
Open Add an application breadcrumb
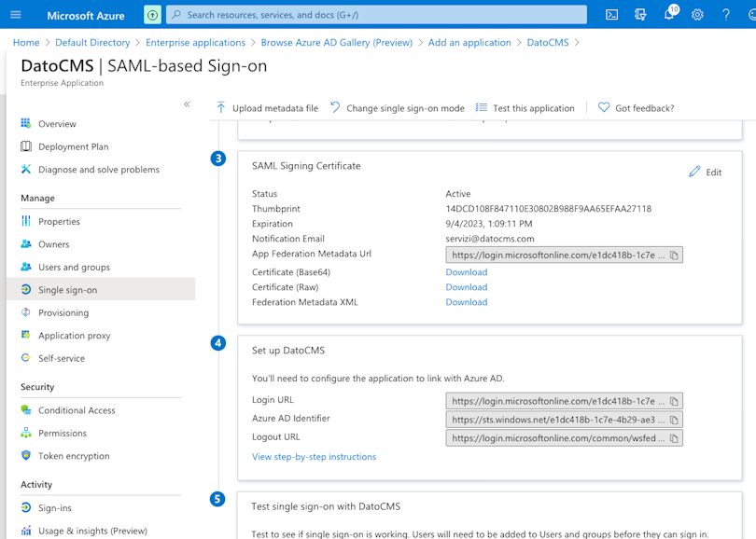(x=469, y=42)
